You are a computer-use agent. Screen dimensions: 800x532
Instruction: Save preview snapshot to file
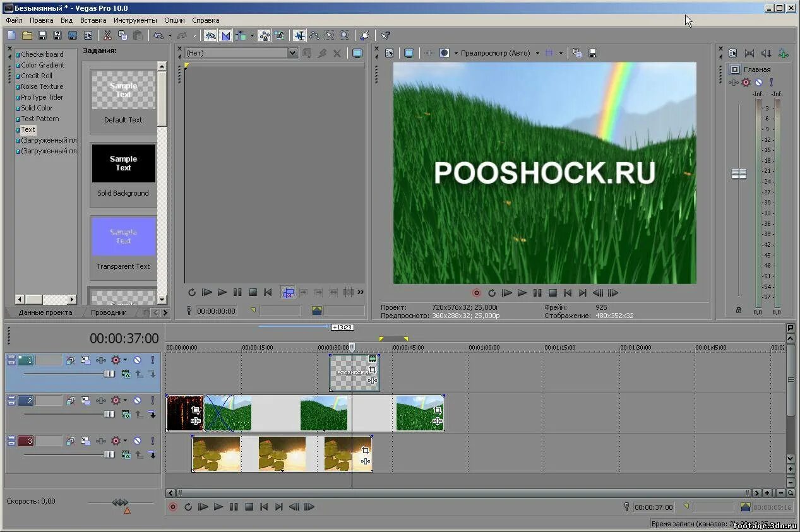click(x=592, y=53)
